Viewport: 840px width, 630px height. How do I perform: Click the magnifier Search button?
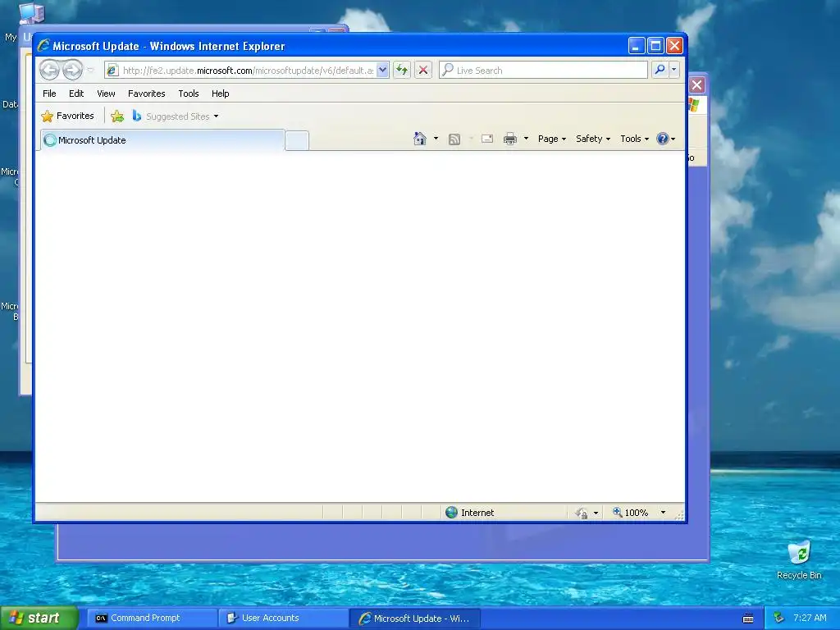pos(660,70)
